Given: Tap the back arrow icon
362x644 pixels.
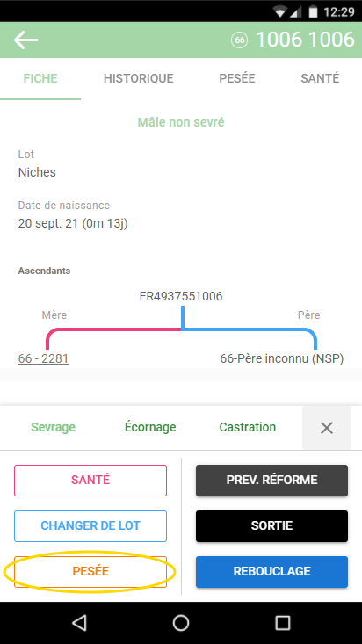Looking at the screenshot, I should click(25, 40).
